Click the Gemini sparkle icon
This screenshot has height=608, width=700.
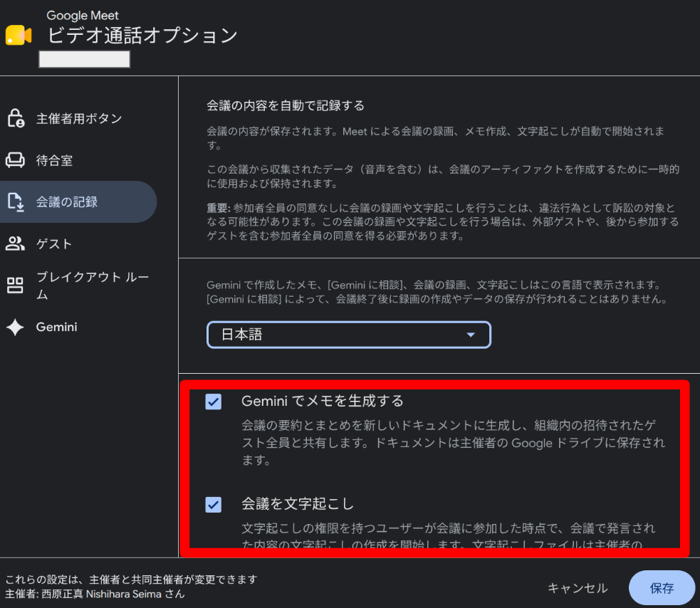pos(15,327)
